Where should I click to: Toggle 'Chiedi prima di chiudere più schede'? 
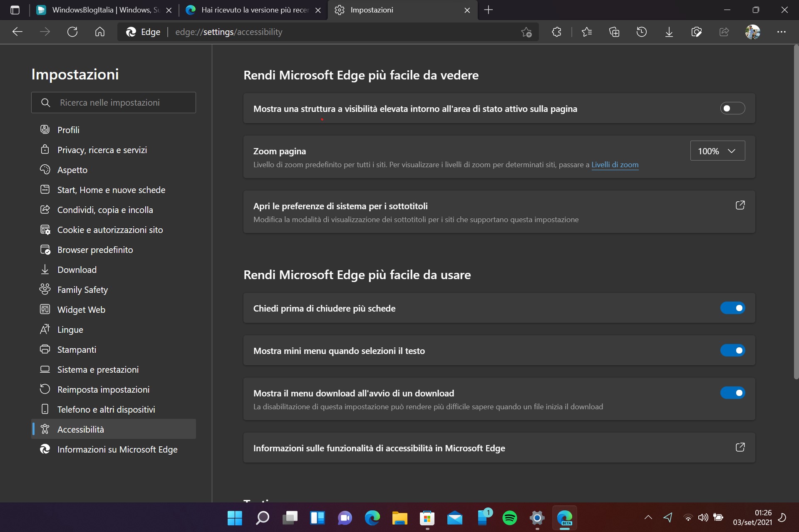coord(732,308)
